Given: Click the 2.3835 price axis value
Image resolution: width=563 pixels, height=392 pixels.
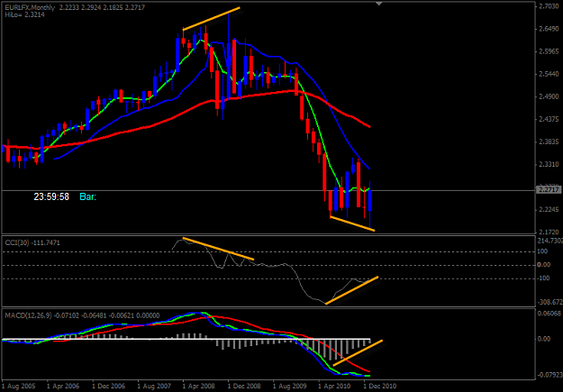Looking at the screenshot, I should tap(548, 141).
